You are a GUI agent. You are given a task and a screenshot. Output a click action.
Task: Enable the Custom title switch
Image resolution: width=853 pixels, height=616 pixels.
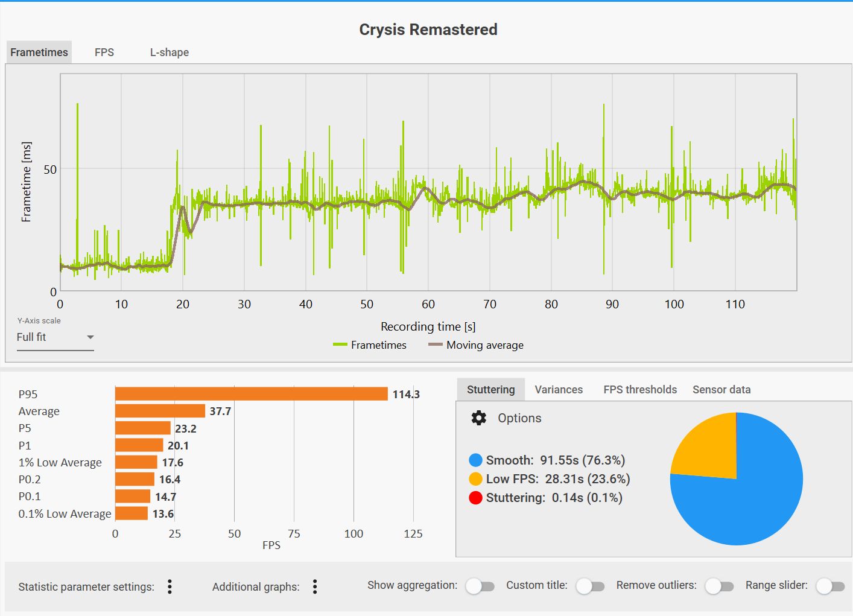point(591,586)
